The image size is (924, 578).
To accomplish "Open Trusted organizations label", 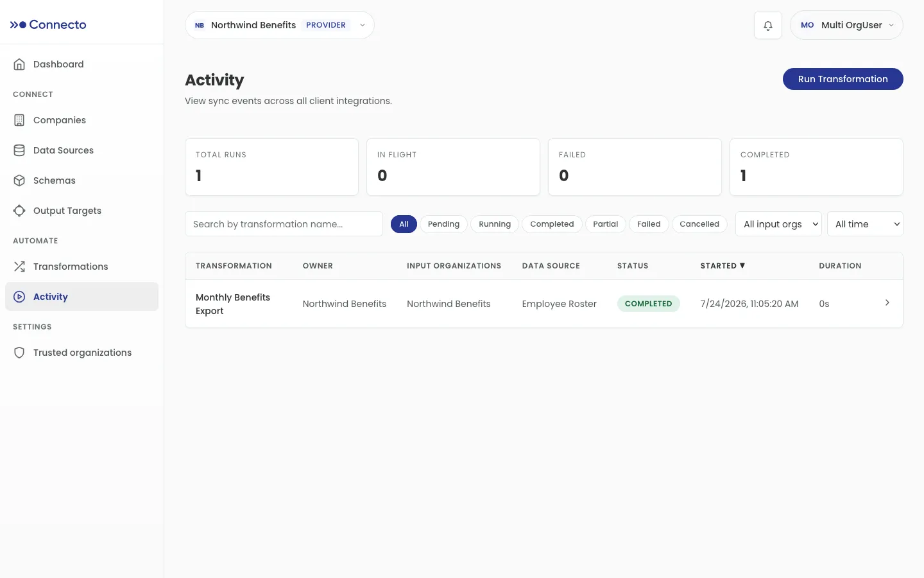I will (82, 353).
